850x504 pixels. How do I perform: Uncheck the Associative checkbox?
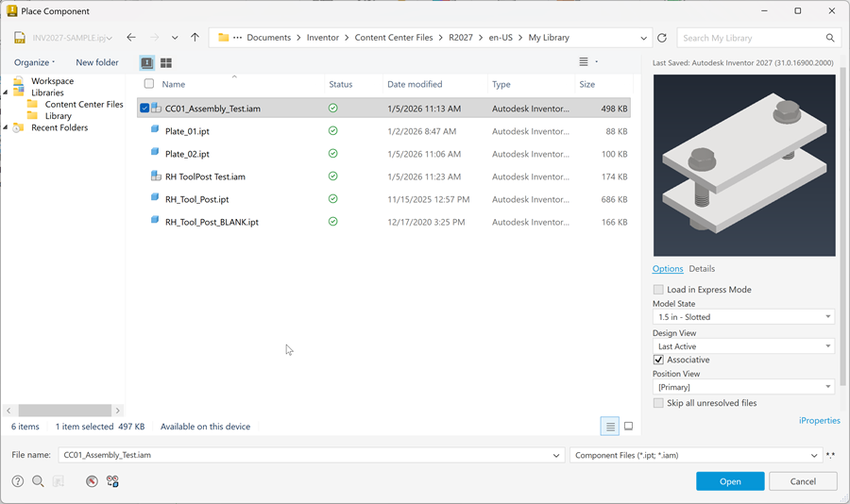(658, 360)
